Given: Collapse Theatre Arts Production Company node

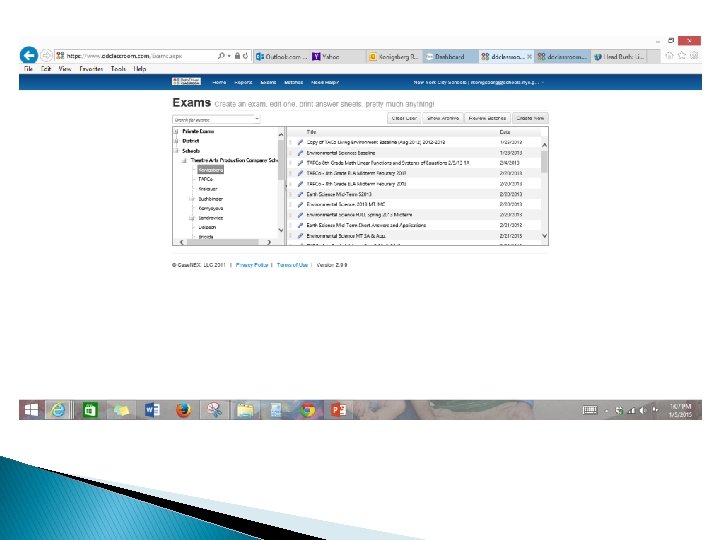Looking at the screenshot, I should tap(184, 160).
